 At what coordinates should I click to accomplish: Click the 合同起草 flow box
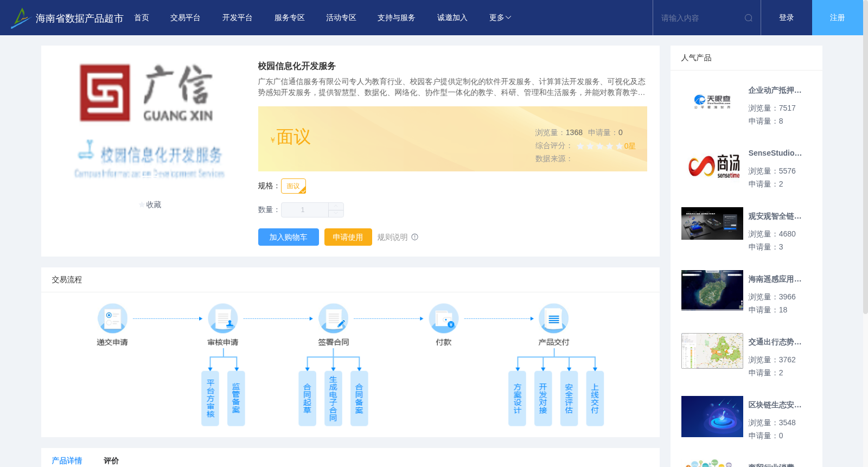pyautogui.click(x=307, y=399)
